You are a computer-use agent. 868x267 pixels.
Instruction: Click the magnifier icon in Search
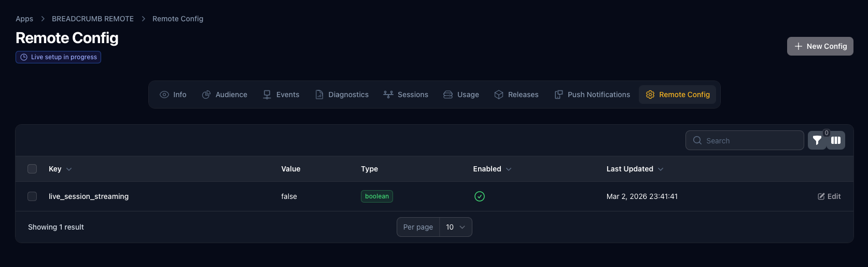click(697, 140)
